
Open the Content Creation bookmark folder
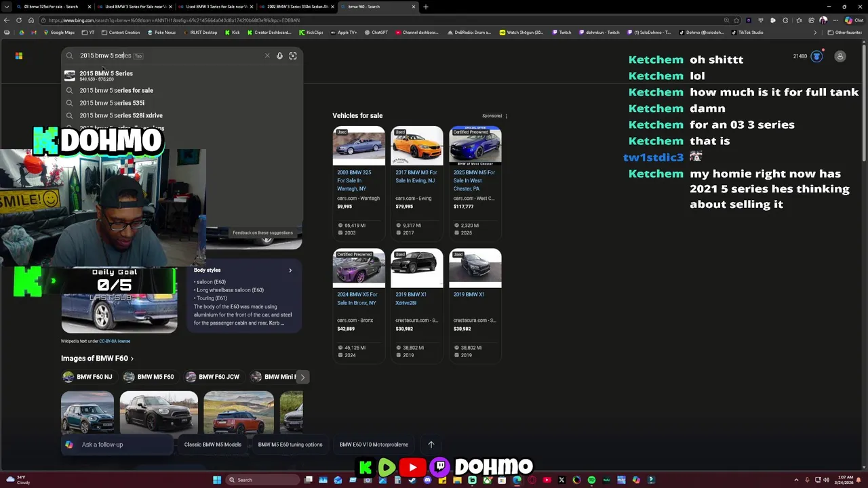point(120,32)
